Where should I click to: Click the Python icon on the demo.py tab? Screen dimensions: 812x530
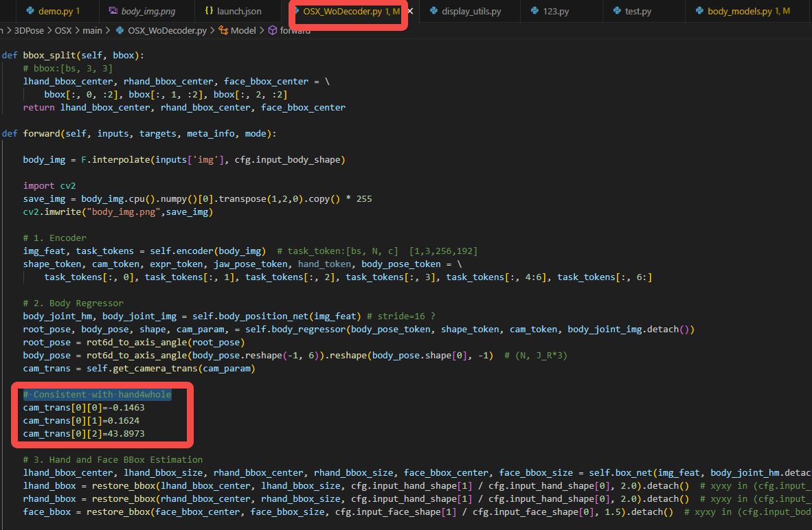[x=30, y=10]
